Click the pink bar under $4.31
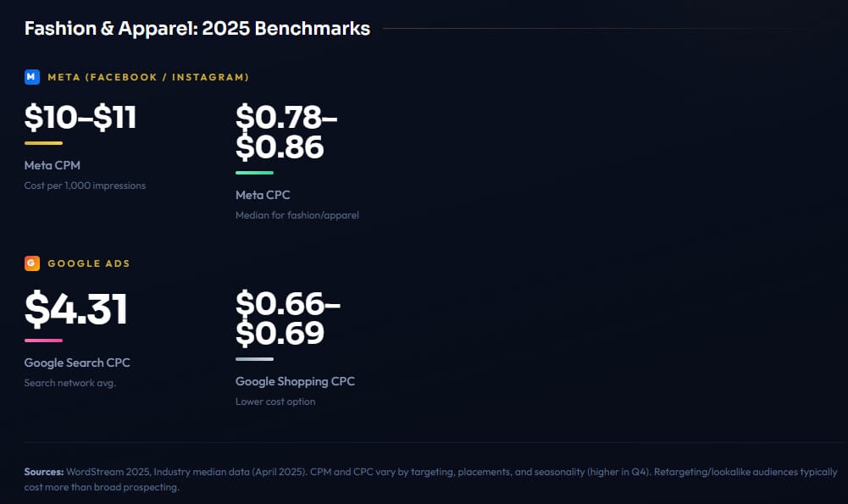848x504 pixels. click(x=43, y=341)
